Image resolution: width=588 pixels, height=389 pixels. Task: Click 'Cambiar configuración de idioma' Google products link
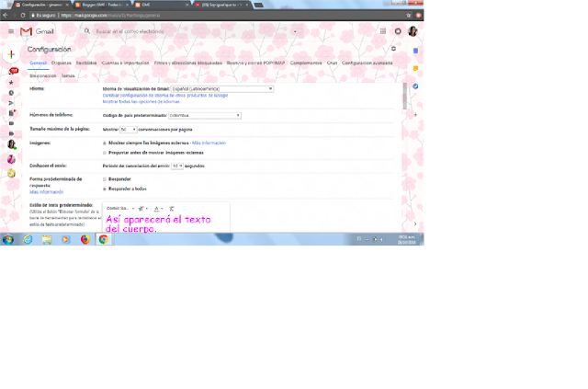(165, 96)
